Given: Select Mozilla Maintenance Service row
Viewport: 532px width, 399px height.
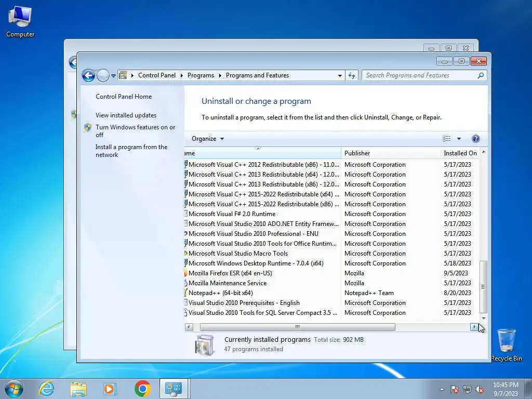Looking at the screenshot, I should [x=332, y=283].
